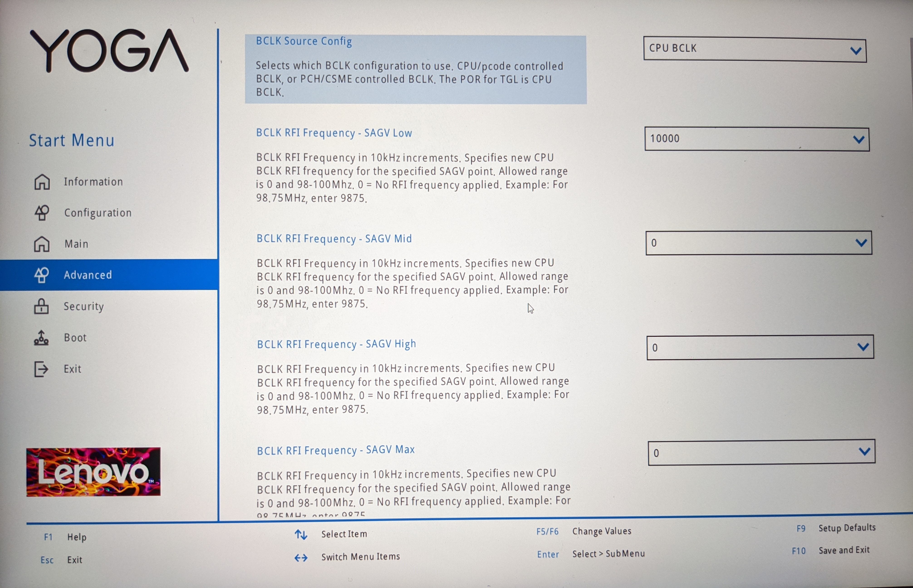Click the SAGV Mid description paragraph
Screen dimensions: 913x588
(412, 283)
